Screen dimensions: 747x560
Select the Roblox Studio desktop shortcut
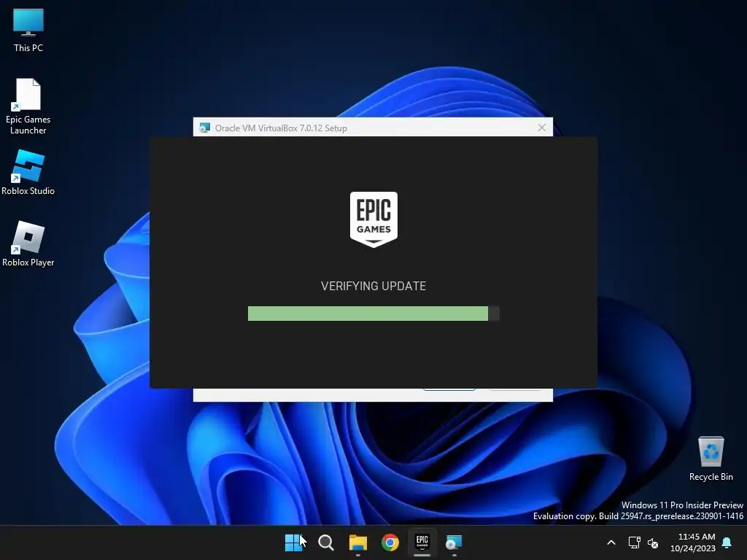(x=28, y=172)
